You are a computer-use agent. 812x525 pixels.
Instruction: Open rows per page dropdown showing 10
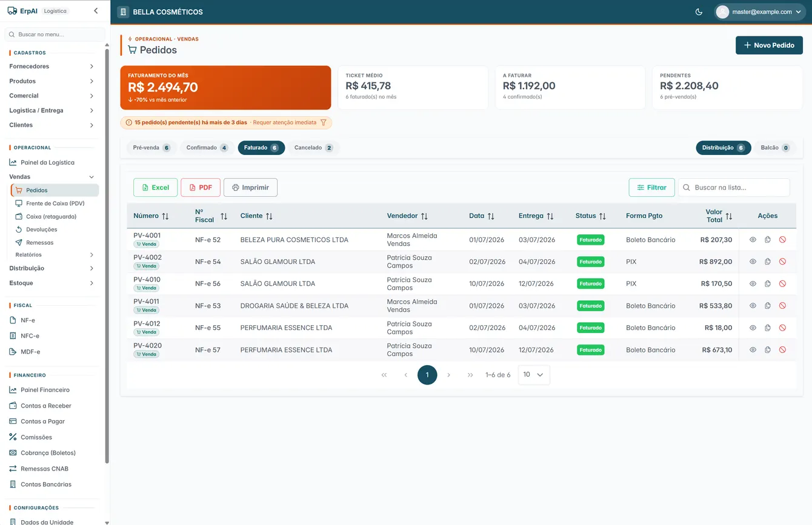click(534, 375)
